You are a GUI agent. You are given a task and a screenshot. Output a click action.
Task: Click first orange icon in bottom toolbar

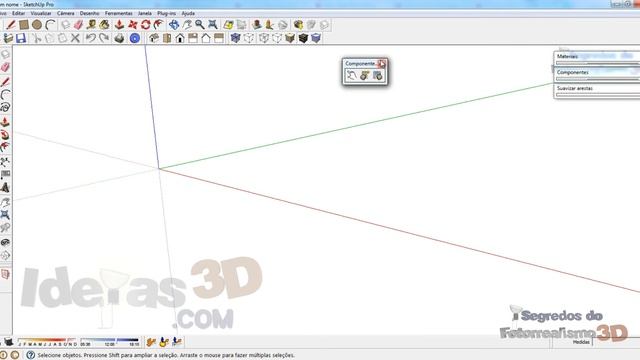pos(151,342)
